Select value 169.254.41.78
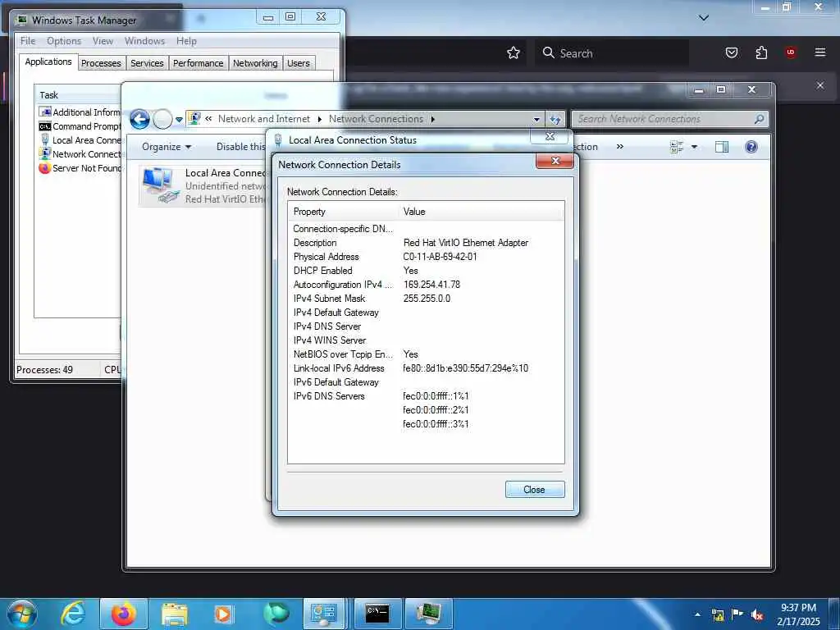 pyautogui.click(x=431, y=285)
